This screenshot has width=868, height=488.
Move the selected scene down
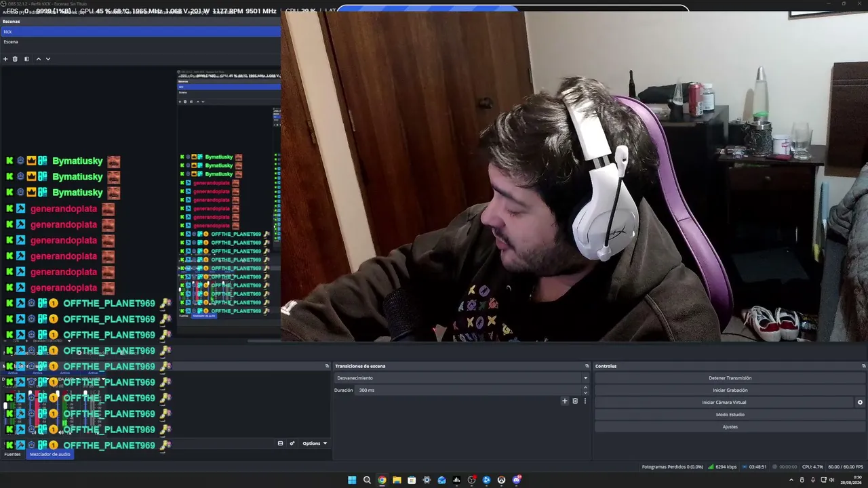[47, 59]
